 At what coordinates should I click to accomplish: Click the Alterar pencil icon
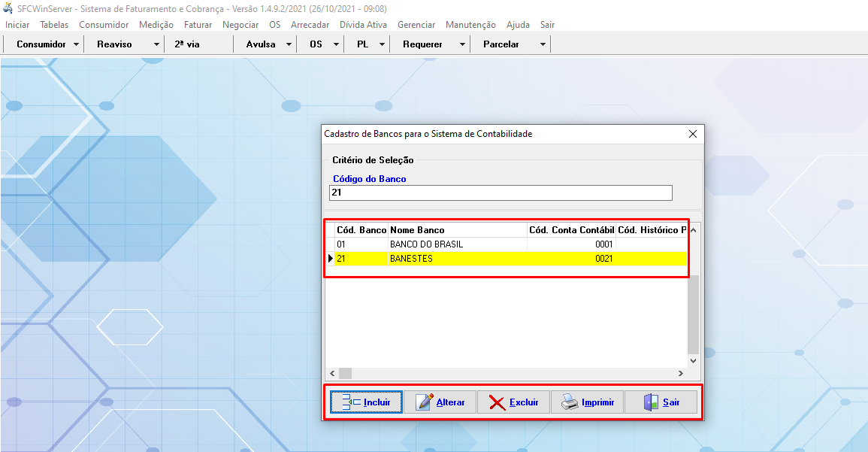pyautogui.click(x=425, y=402)
